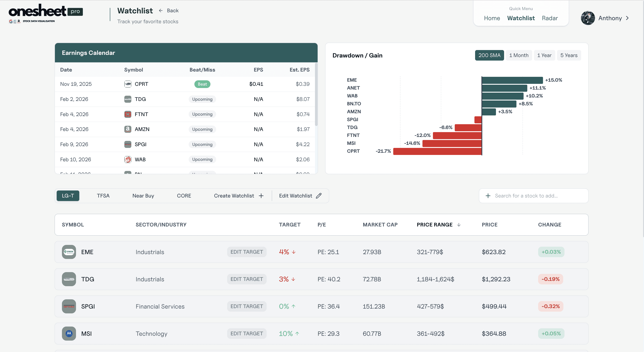Click the Price Range sort arrow

[x=459, y=224]
